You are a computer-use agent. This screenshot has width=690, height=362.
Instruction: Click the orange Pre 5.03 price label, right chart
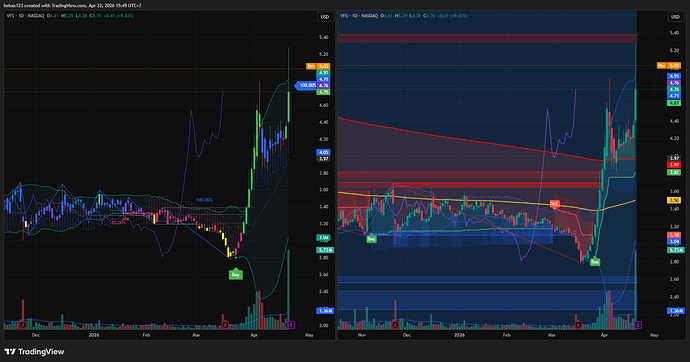click(x=668, y=66)
